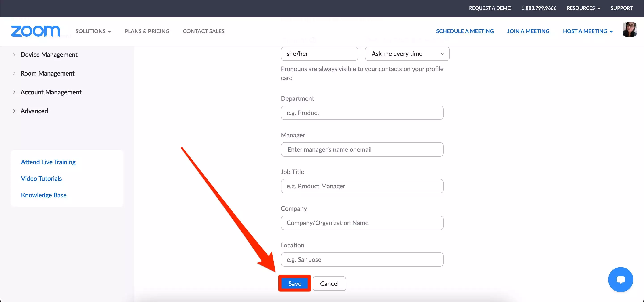Open the 'Ask me every time' dropdown
This screenshot has width=644, height=302.
pyautogui.click(x=407, y=54)
